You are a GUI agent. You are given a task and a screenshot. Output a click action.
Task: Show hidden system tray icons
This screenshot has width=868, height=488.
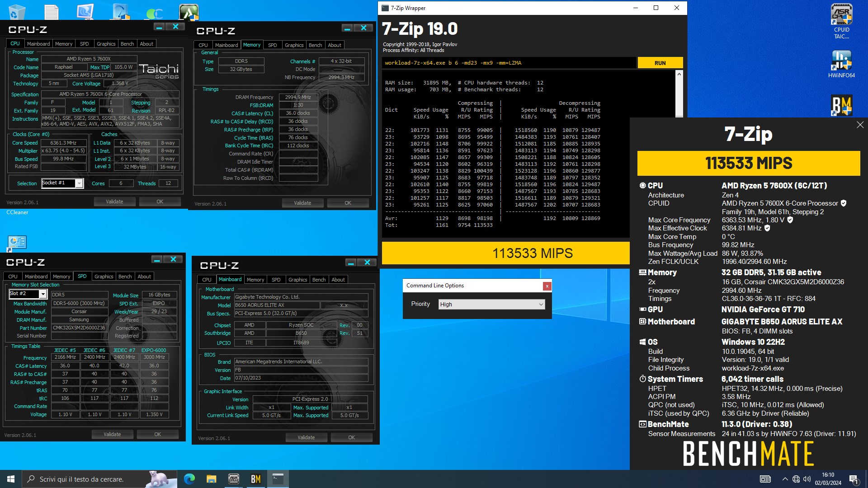(x=785, y=479)
